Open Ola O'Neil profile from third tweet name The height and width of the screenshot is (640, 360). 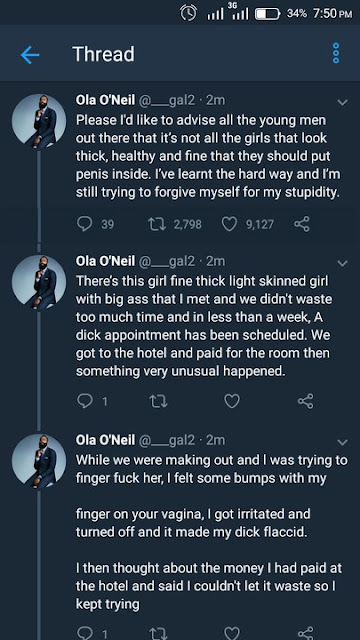pyautogui.click(x=105, y=440)
